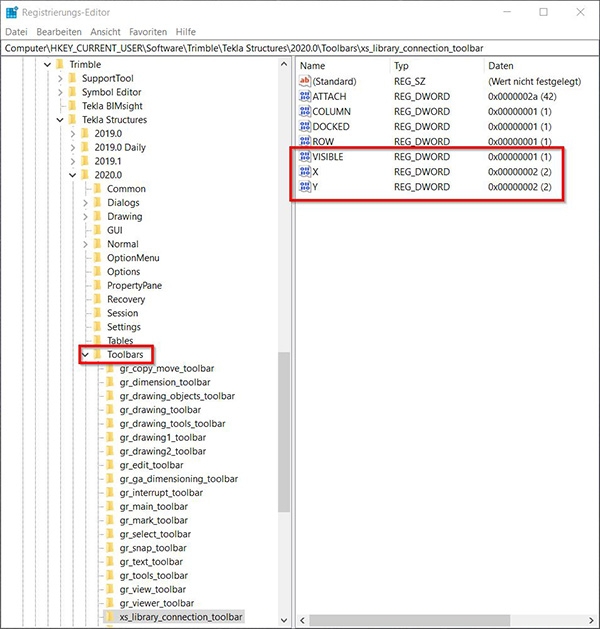
Task: Open the Ansicht menu
Action: click(x=105, y=32)
